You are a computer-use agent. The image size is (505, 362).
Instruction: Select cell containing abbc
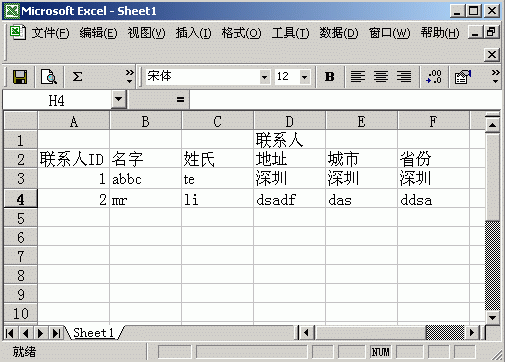point(146,178)
